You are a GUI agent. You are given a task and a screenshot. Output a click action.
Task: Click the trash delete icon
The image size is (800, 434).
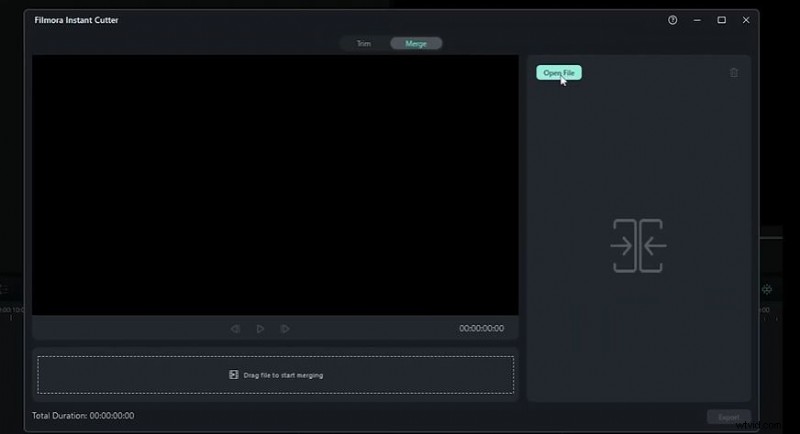(x=734, y=73)
